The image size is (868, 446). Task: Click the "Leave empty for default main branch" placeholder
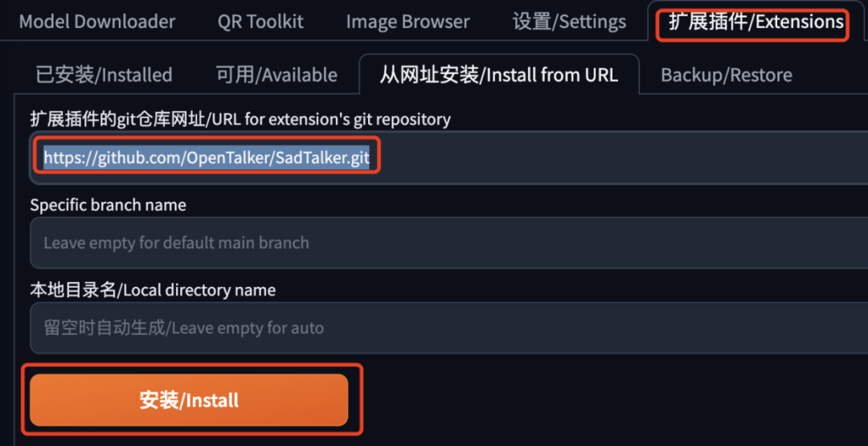click(176, 243)
